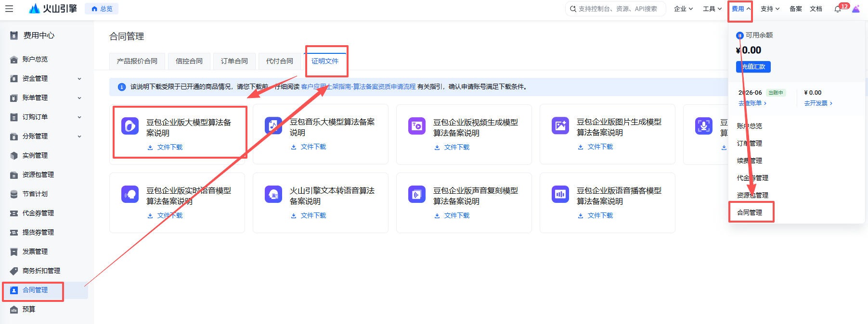Switch to the 产品报价合同 tab
The width and height of the screenshot is (868, 324).
tap(137, 61)
